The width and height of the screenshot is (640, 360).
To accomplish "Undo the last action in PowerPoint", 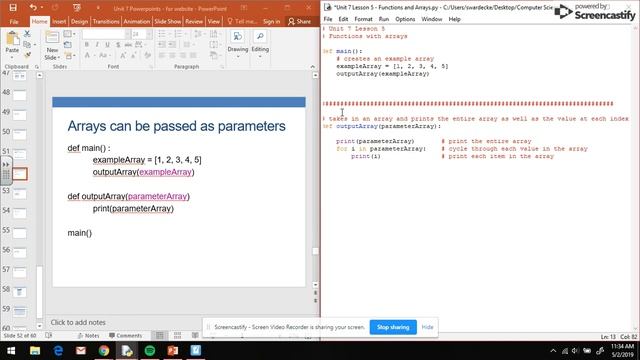I will click(x=33, y=7).
